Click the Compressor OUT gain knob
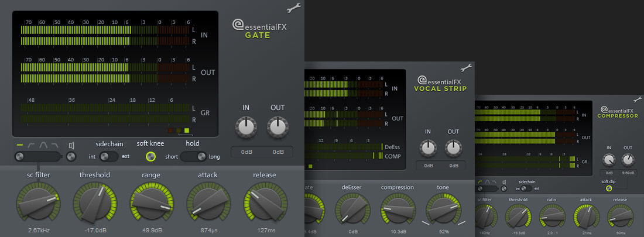Viewport: 644px width, 237px height. (628, 160)
